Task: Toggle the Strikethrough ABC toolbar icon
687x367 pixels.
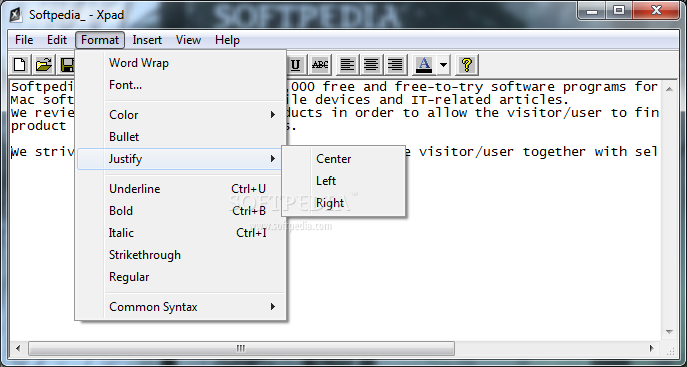Action: (320, 65)
